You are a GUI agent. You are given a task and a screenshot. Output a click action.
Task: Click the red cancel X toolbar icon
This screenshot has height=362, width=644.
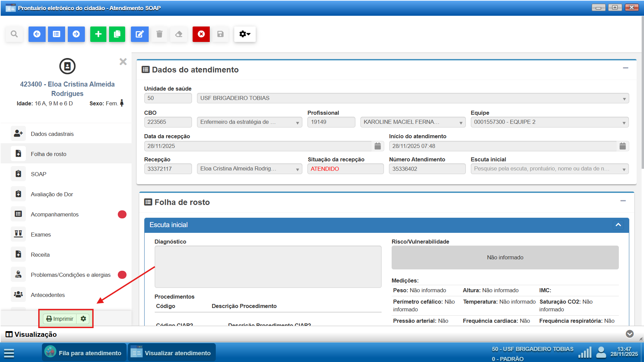pos(201,34)
